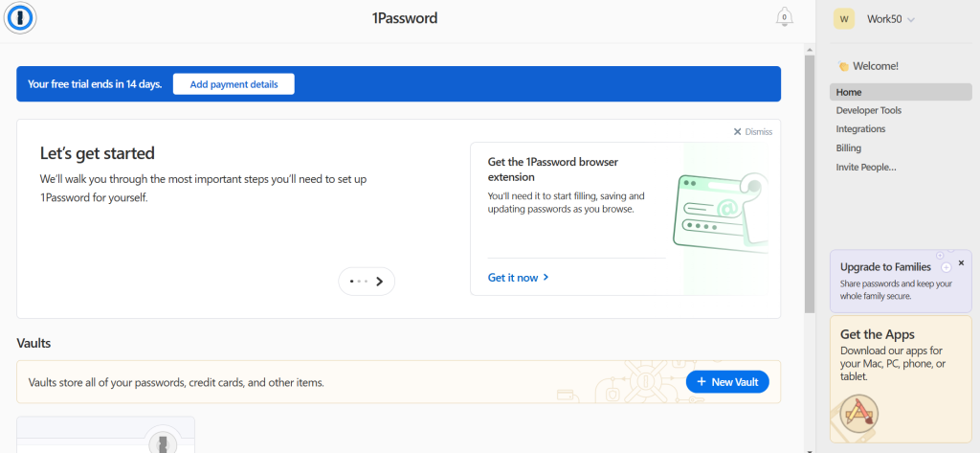980x453 pixels.
Task: Dismiss the Let's get started panel
Action: click(x=752, y=132)
